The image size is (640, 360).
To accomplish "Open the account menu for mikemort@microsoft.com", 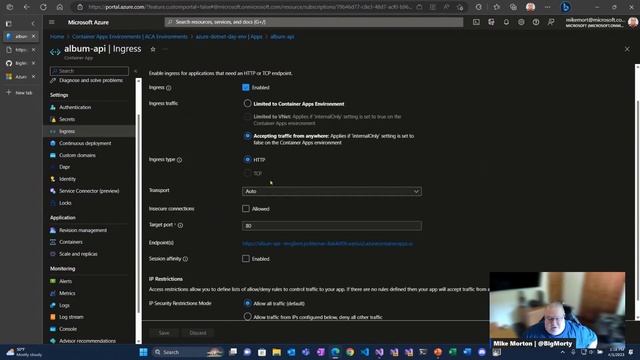I will (x=602, y=22).
